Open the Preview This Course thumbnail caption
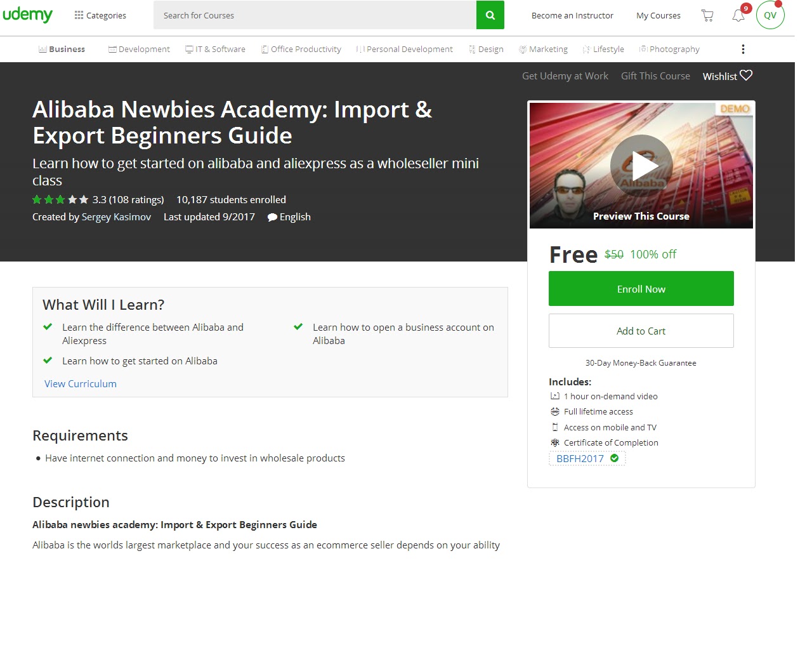This screenshot has width=812, height=650. 641,216
